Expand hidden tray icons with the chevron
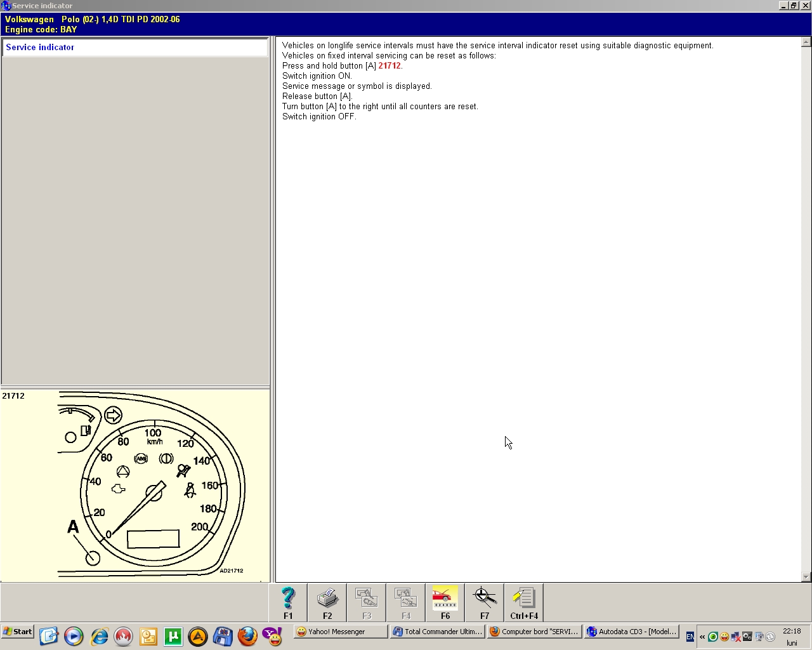 coord(702,637)
